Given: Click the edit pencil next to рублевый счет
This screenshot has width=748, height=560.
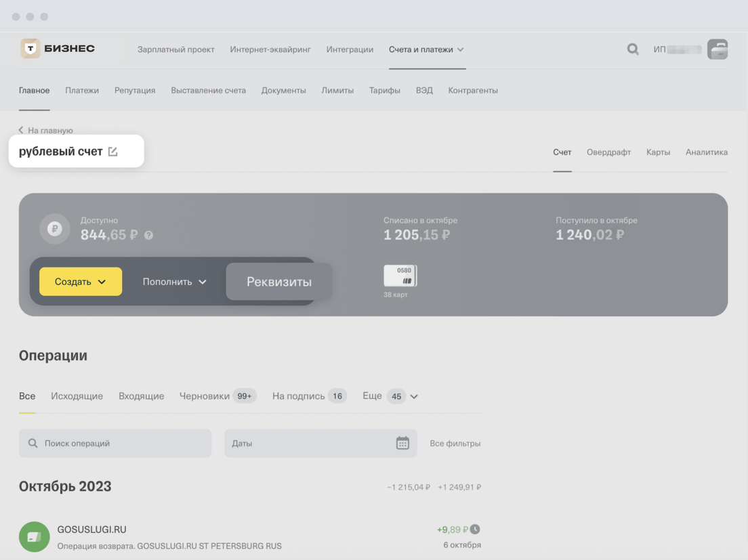Looking at the screenshot, I should (x=113, y=152).
